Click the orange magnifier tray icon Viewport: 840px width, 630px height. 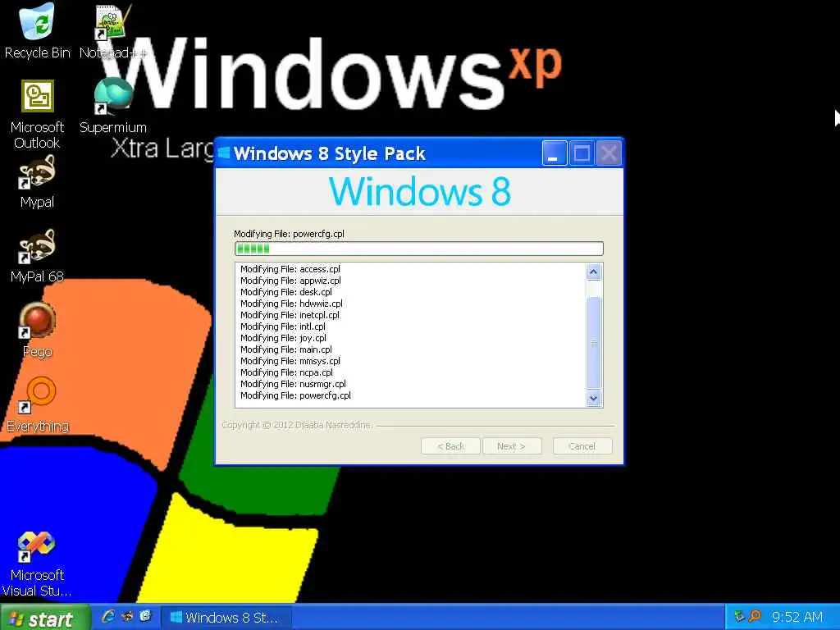point(756,617)
